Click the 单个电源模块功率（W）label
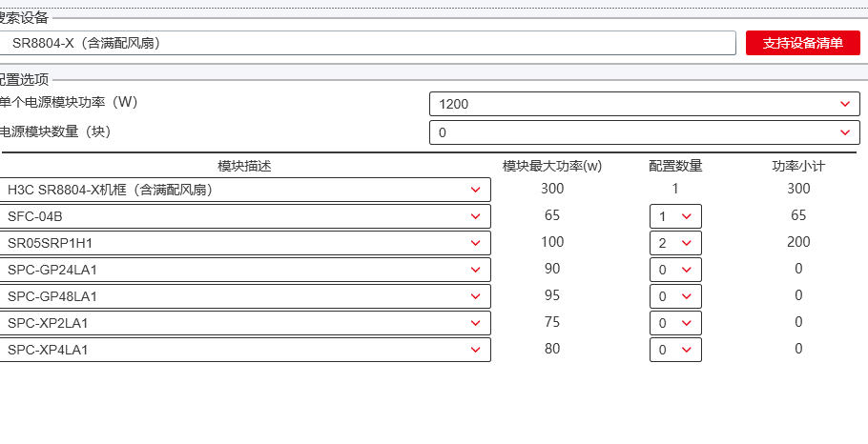Viewport: 868px width, 444px height. (x=68, y=102)
